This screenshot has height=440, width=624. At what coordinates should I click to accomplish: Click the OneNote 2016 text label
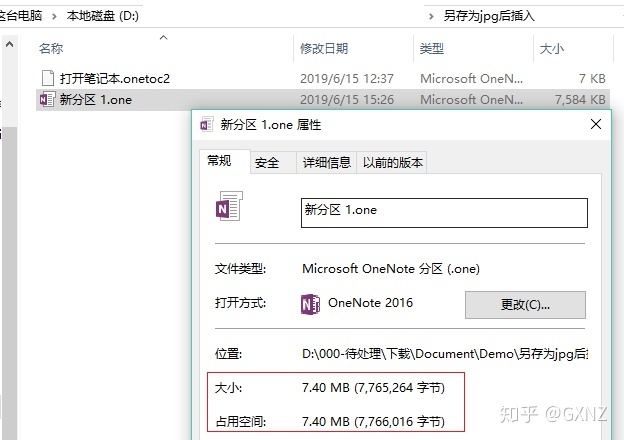[370, 303]
